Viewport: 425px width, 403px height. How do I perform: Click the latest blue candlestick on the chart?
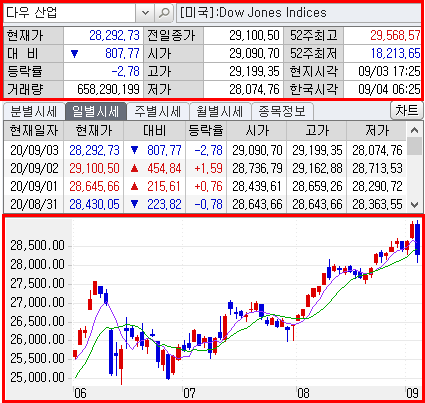coord(417,241)
